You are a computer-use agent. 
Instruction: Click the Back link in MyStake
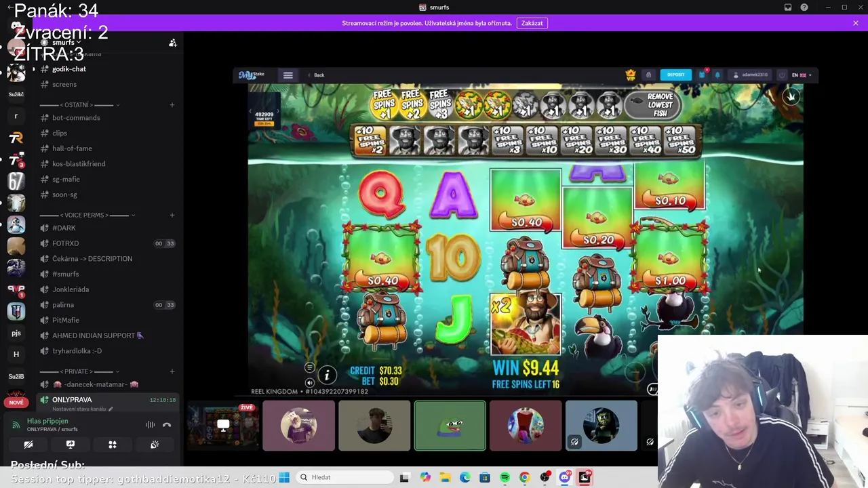[x=316, y=75]
